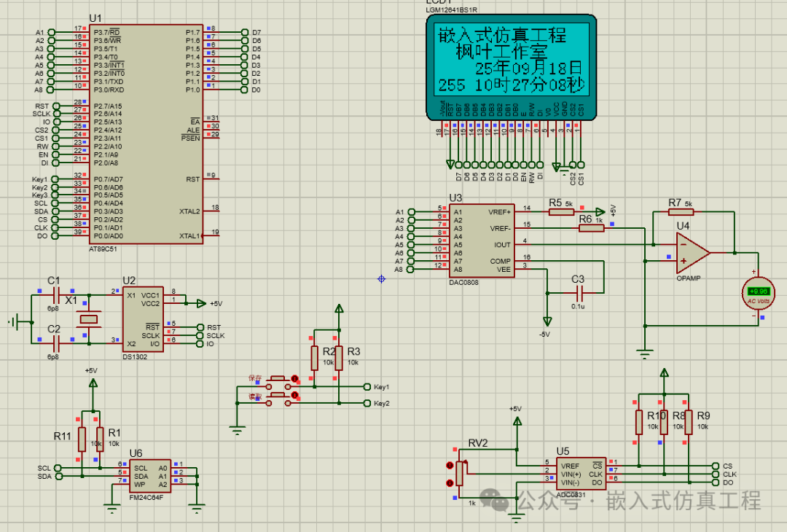Click the DO terminal right of ADC0831
The image size is (787, 532).
[716, 482]
